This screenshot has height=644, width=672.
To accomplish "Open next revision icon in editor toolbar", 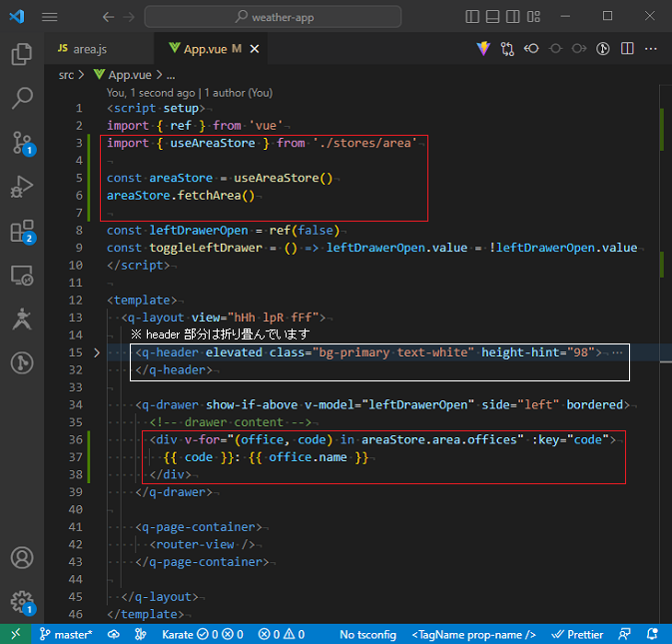I will 579,48.
